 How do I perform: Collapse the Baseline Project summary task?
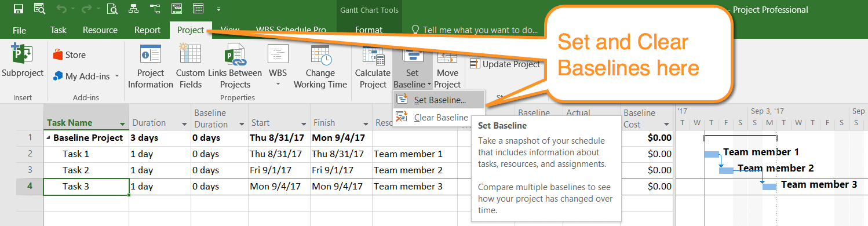[49, 138]
